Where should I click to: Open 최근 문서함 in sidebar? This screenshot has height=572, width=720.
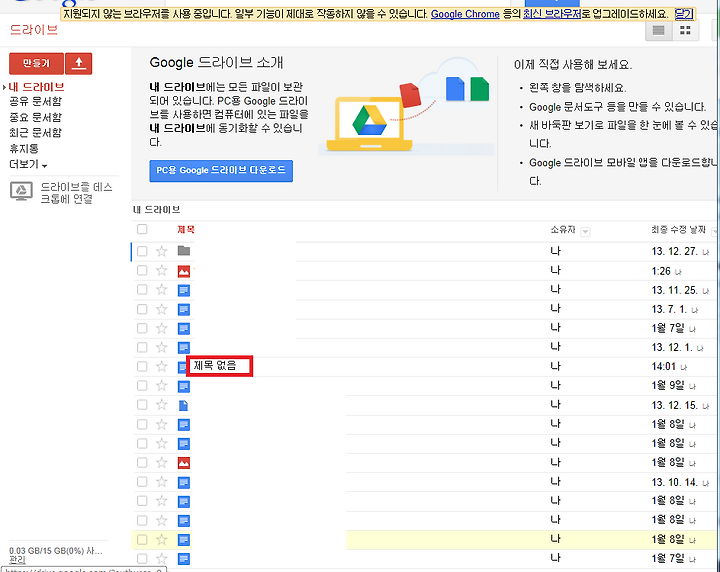pyautogui.click(x=35, y=133)
